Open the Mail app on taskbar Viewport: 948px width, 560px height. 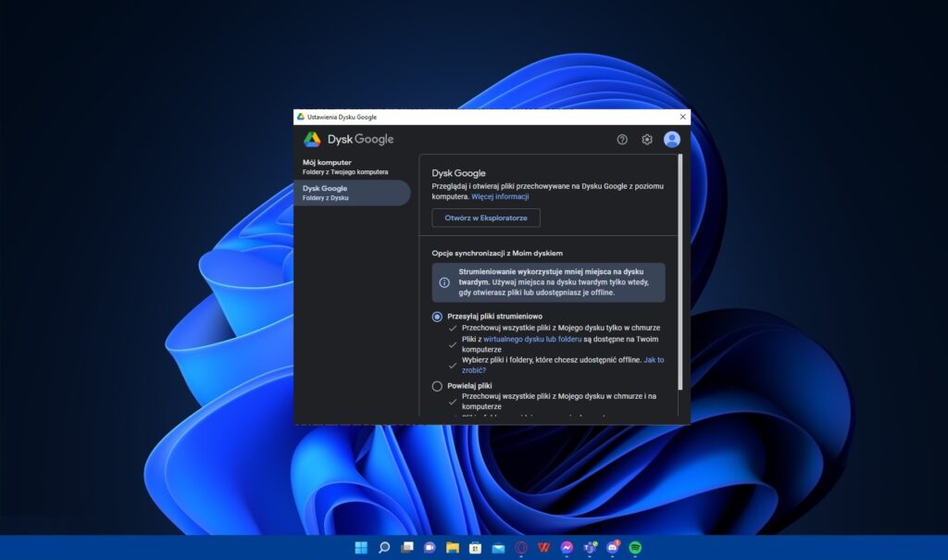tap(498, 548)
